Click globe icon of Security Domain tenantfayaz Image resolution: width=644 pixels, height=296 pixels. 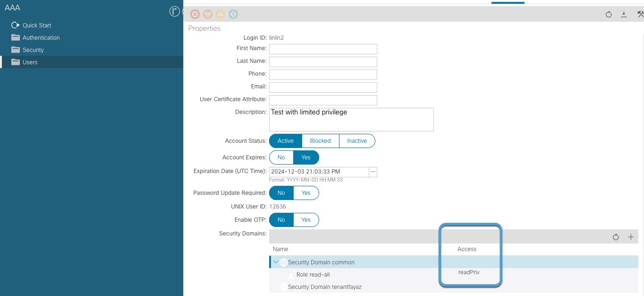(283, 287)
